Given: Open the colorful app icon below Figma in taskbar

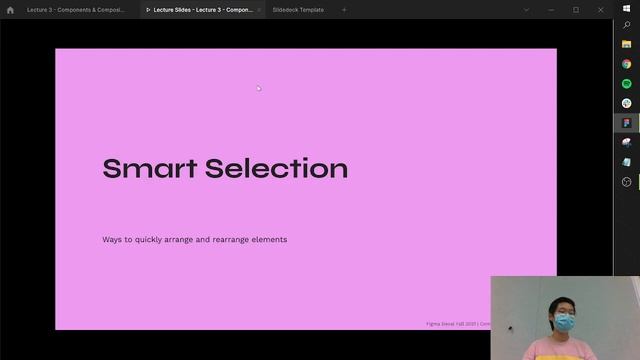Looking at the screenshot, I should click(627, 142).
